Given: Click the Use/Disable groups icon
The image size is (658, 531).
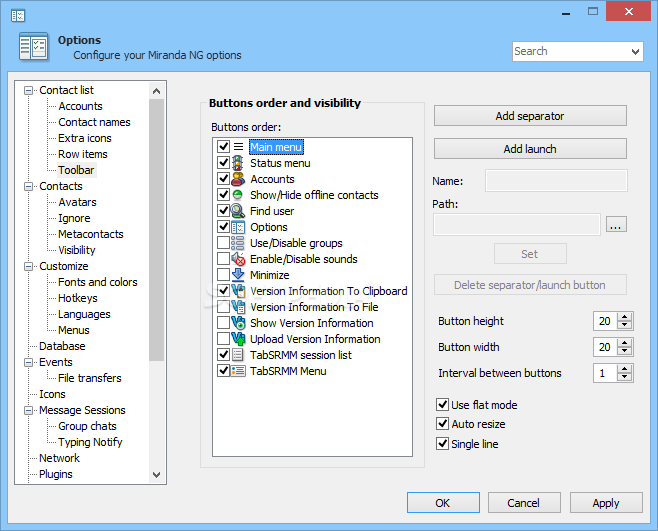Looking at the screenshot, I should 238,243.
